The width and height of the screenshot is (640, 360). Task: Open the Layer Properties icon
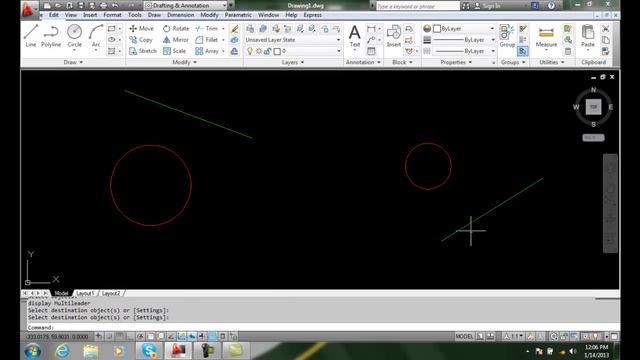250,29
